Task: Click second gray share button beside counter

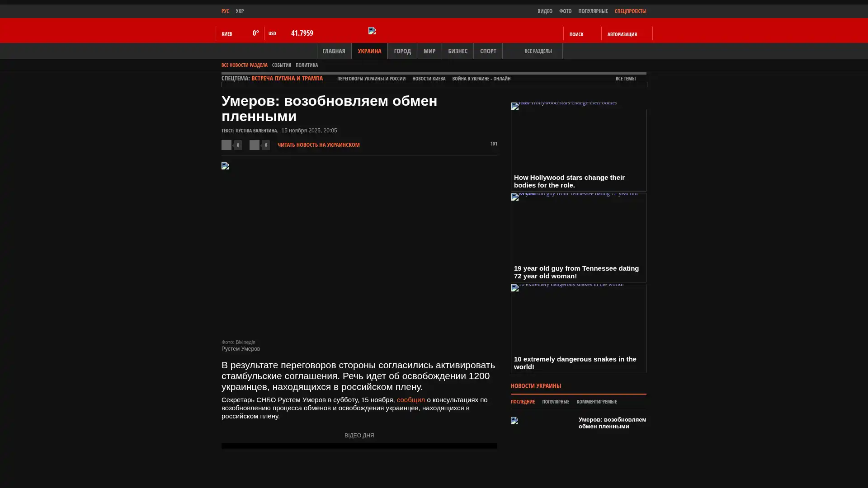Action: (x=255, y=145)
